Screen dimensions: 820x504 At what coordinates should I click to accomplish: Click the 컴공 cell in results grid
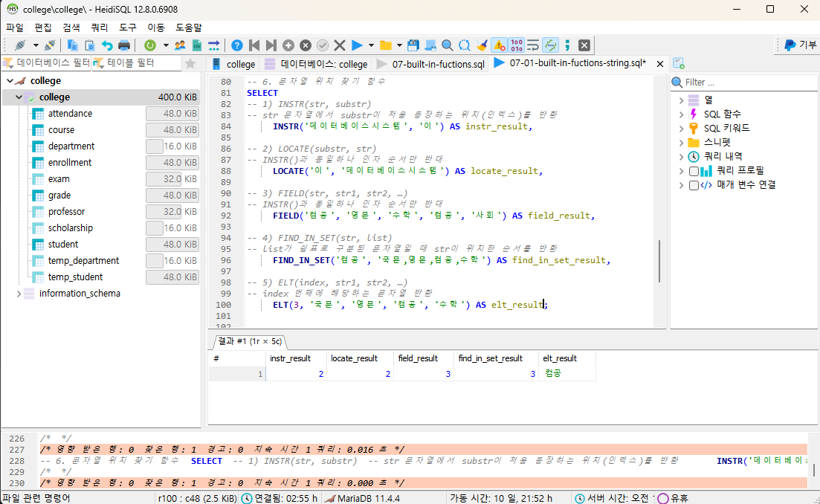pyautogui.click(x=567, y=374)
